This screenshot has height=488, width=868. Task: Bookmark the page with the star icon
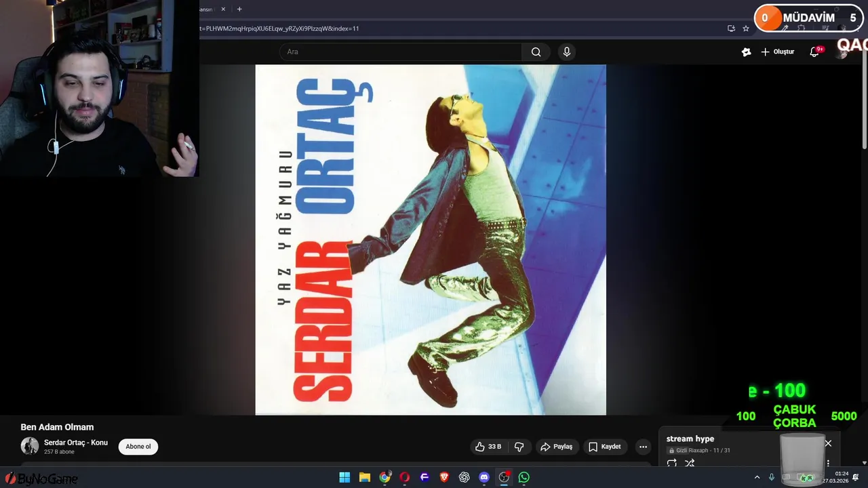[746, 28]
